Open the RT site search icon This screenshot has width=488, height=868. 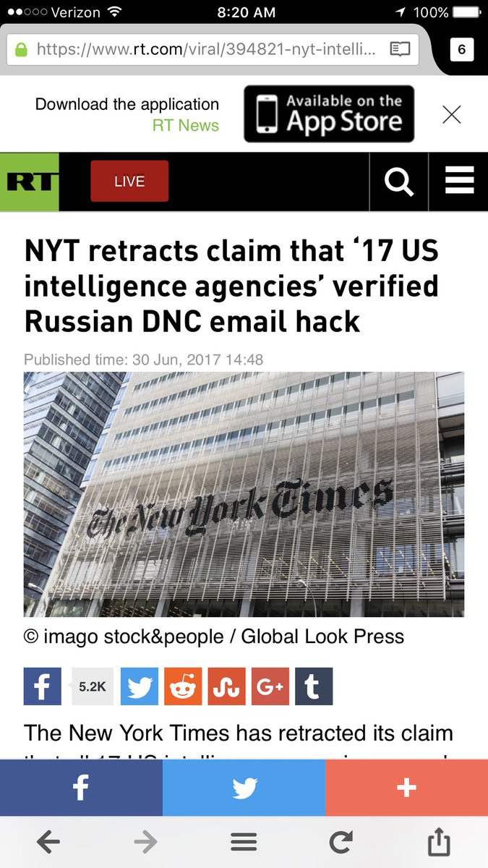pos(398,181)
